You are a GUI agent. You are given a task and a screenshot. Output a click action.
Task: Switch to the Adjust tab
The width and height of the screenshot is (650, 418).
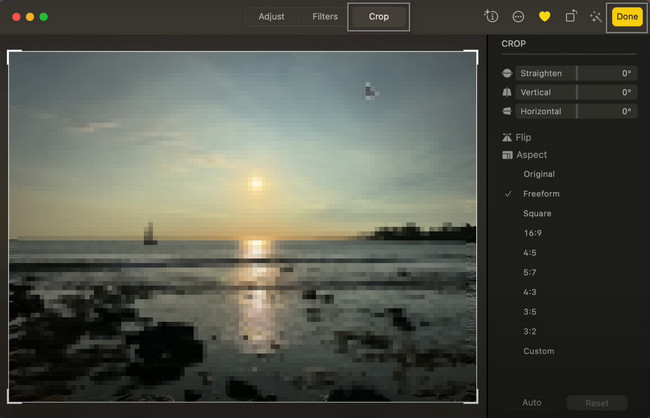[272, 17]
